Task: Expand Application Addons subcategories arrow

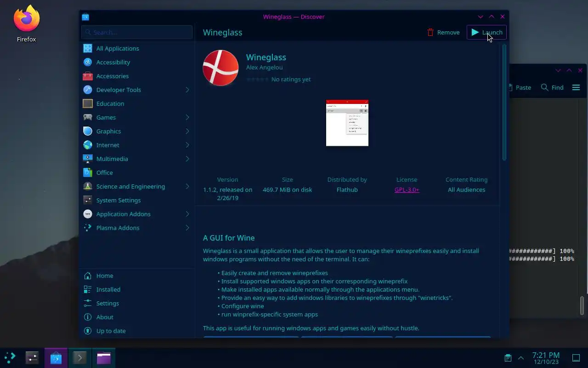Action: click(x=187, y=214)
